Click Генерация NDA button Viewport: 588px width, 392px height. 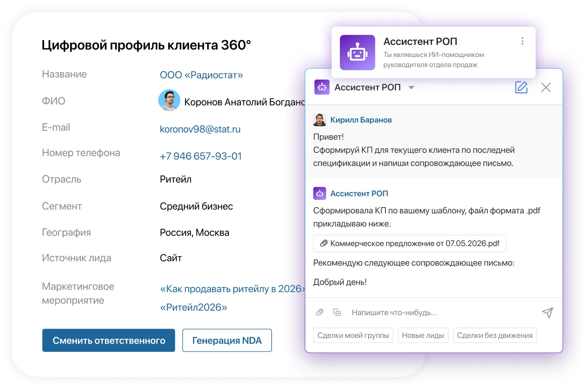(227, 340)
